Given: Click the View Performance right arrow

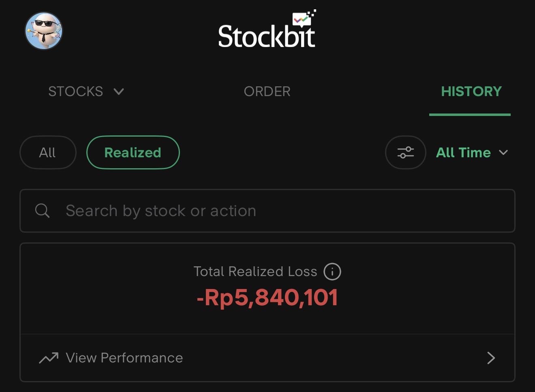Looking at the screenshot, I should tap(491, 358).
